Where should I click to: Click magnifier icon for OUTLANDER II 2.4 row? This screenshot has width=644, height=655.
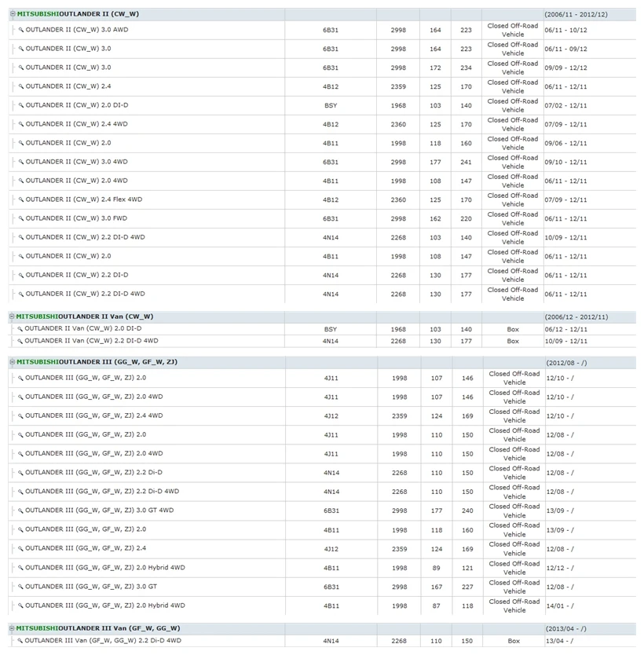tap(21, 86)
